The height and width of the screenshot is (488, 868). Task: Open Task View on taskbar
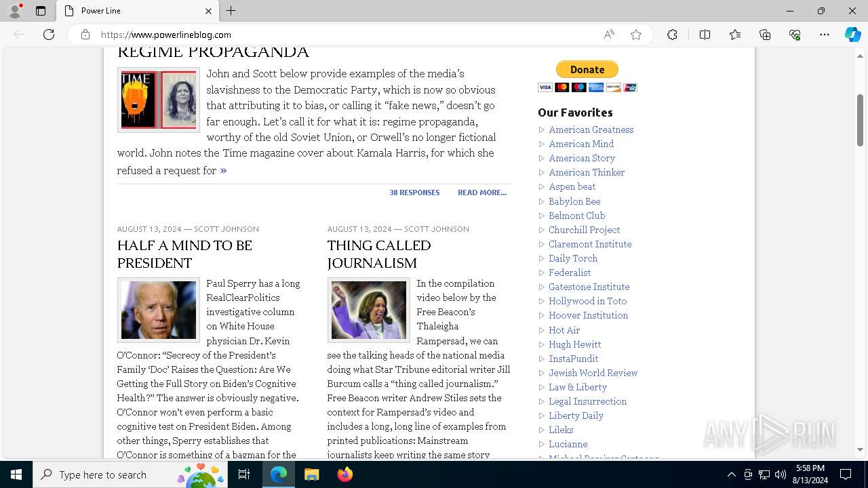click(244, 474)
